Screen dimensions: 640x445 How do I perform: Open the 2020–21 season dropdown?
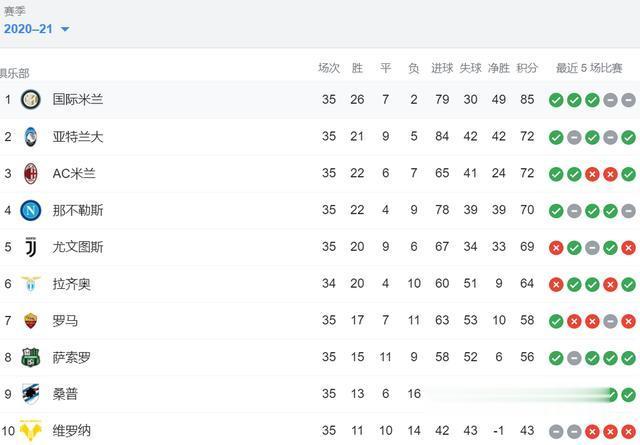[36, 29]
